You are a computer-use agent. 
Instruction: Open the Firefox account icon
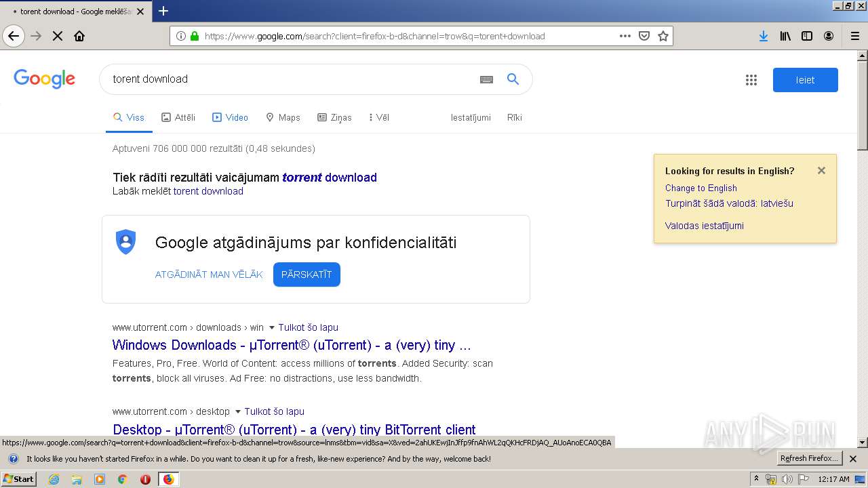pyautogui.click(x=829, y=36)
